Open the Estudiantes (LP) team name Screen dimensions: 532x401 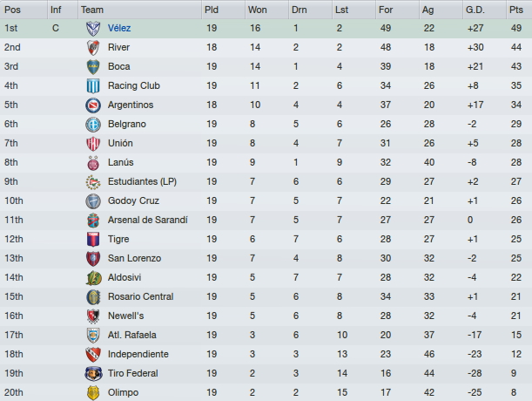[142, 182]
